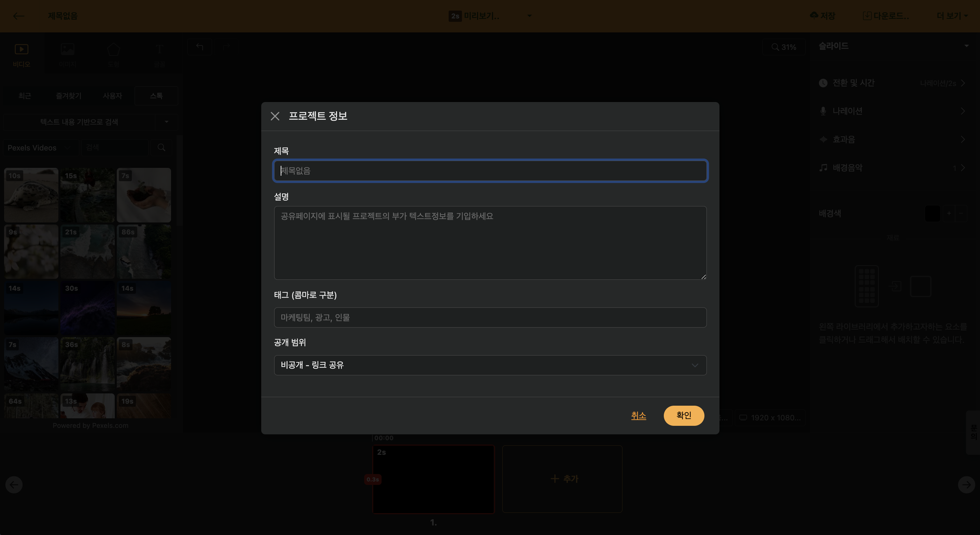Open the 공개 범위 visibility dropdown
This screenshot has width=980, height=535.
[x=490, y=365]
